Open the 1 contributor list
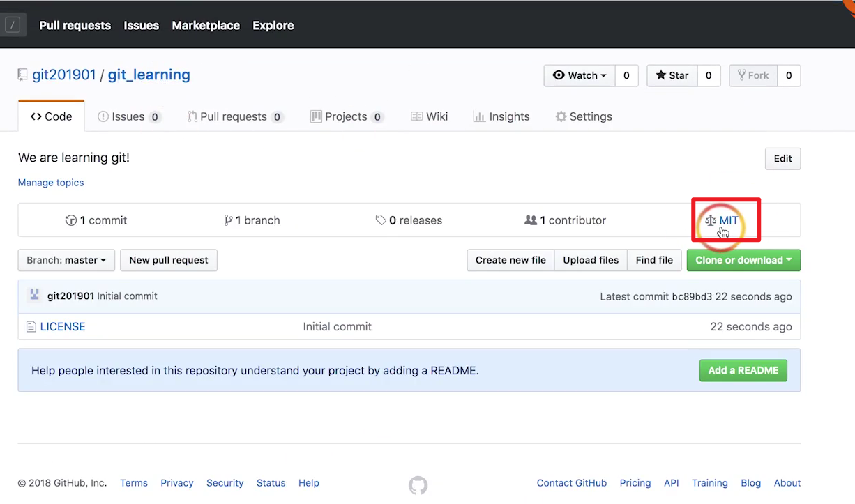This screenshot has height=504, width=855. click(566, 220)
